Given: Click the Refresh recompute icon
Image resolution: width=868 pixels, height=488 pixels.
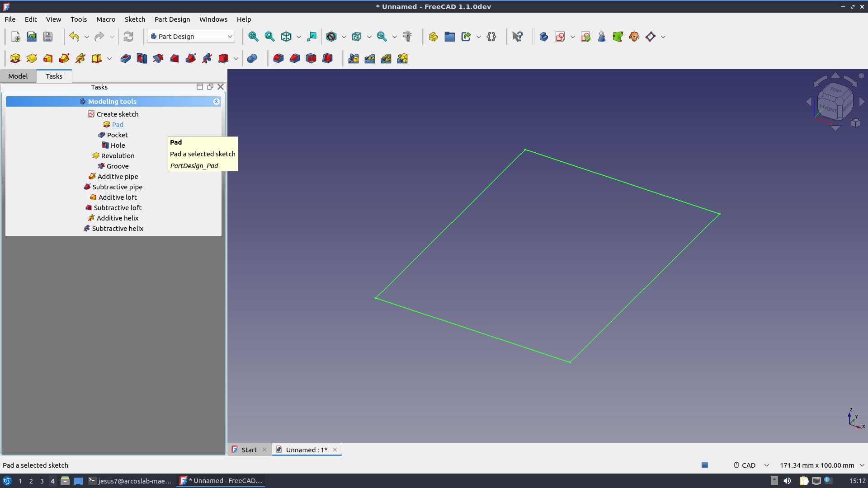Looking at the screenshot, I should [128, 37].
